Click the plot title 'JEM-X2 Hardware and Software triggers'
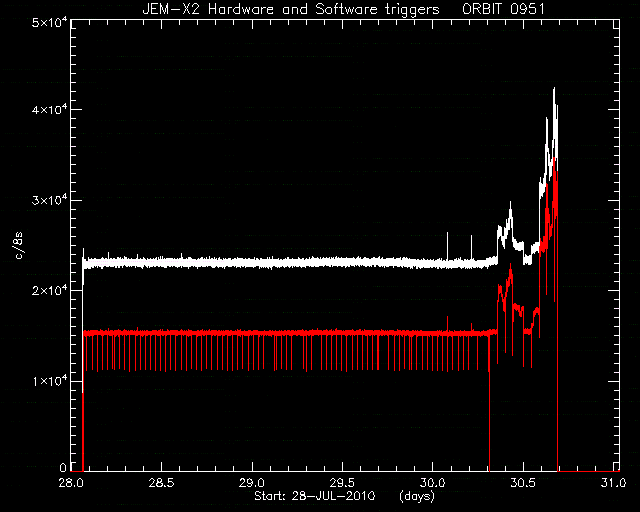This screenshot has height=512, width=640. pos(291,9)
